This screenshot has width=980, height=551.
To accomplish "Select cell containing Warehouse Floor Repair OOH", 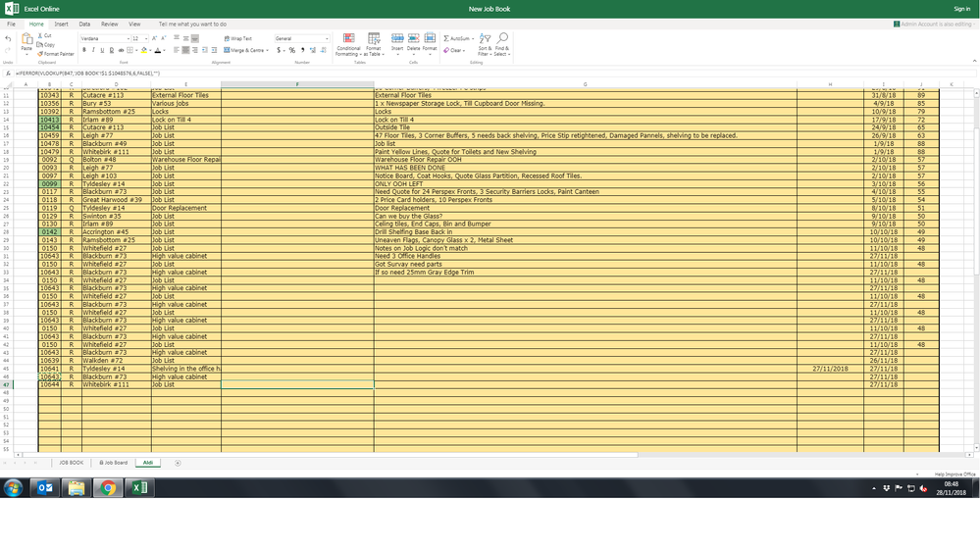I will (585, 160).
